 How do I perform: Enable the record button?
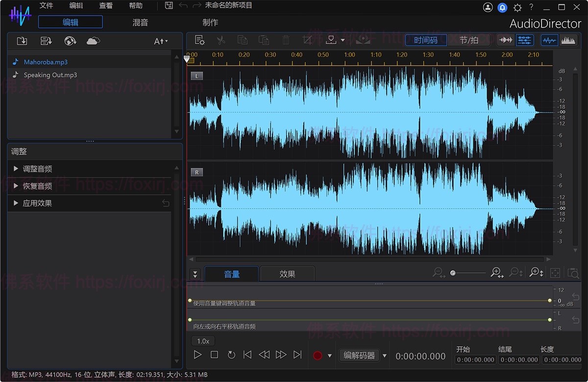pyautogui.click(x=317, y=355)
